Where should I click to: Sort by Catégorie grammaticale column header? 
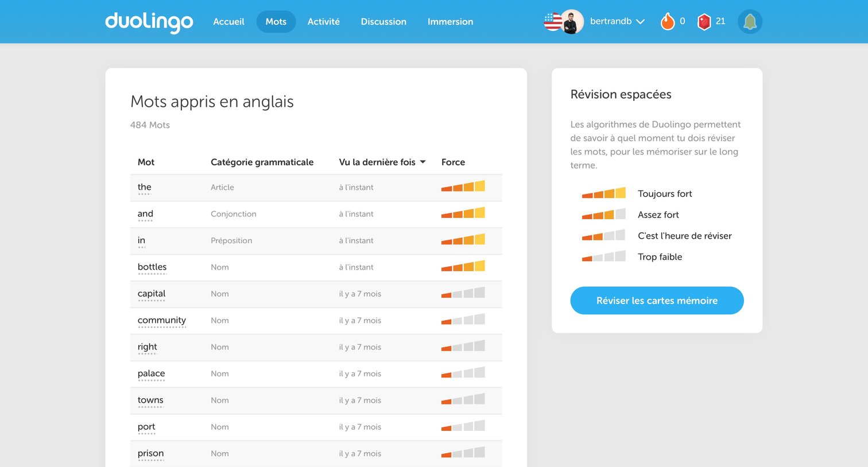[x=262, y=162]
